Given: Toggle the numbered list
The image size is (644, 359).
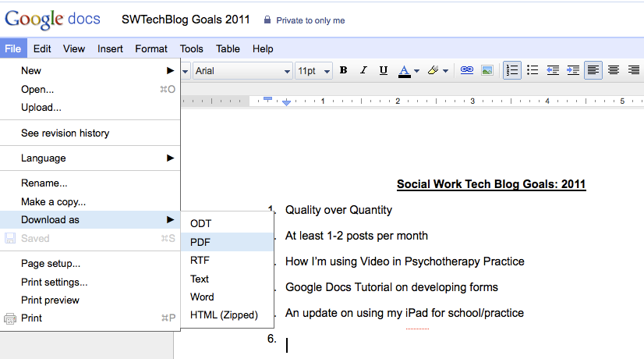Looking at the screenshot, I should [512, 70].
